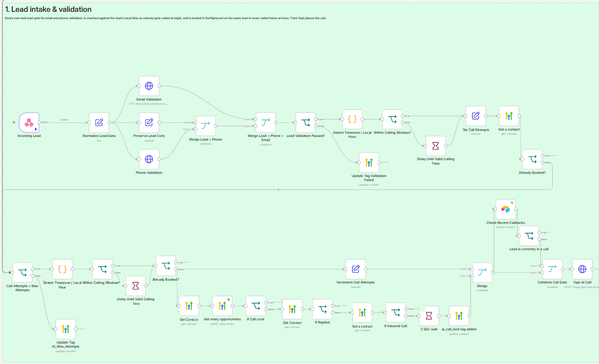Open the Update Tag Validation Failed node
Screen dimensions: 599x364
click(369, 162)
